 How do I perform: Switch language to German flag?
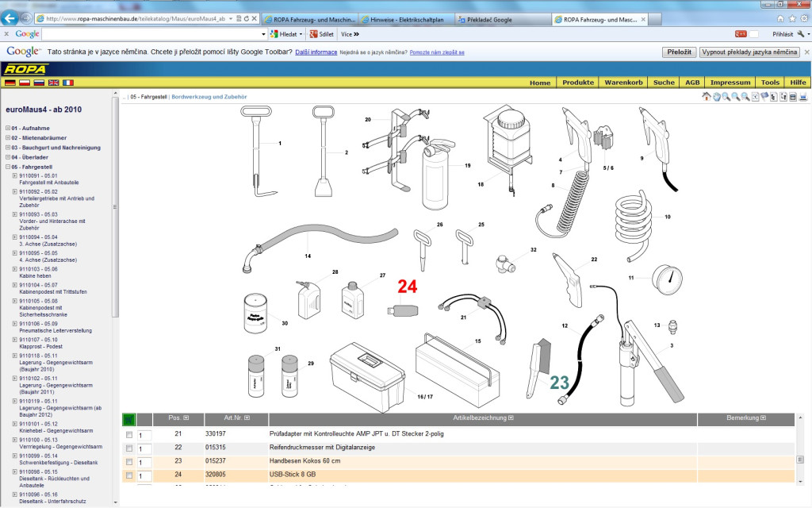click(10, 83)
